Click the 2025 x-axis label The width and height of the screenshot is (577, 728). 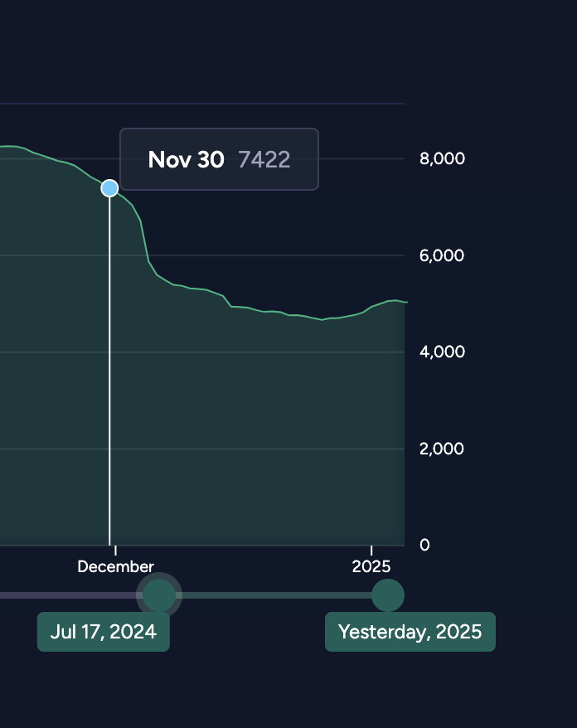(371, 567)
